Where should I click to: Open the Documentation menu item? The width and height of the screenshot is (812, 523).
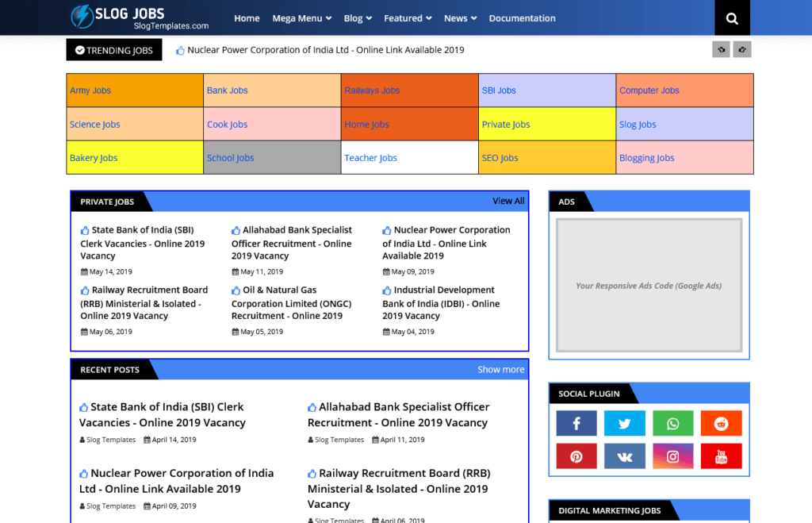522,17
